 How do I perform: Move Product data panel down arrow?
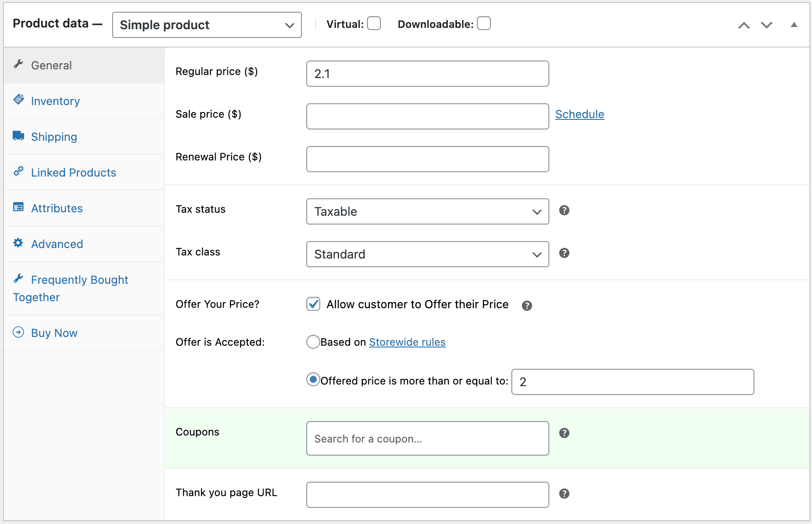coord(767,25)
